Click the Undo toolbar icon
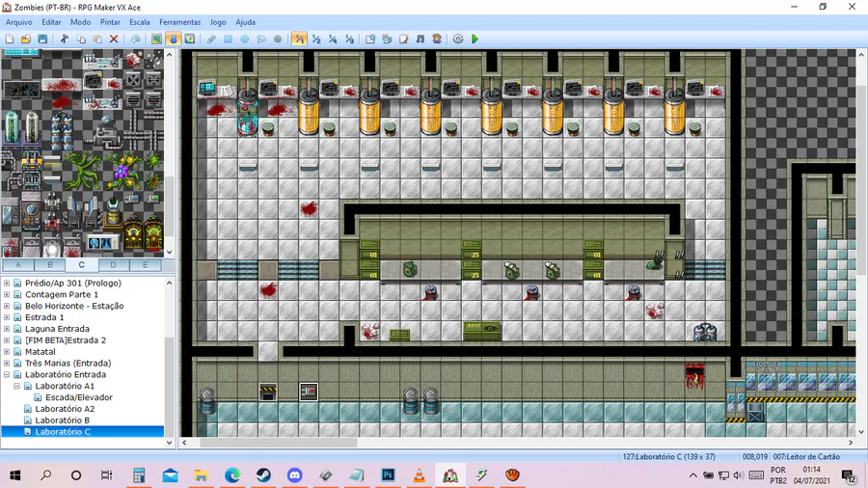Screen dimensions: 868x488 coord(135,39)
